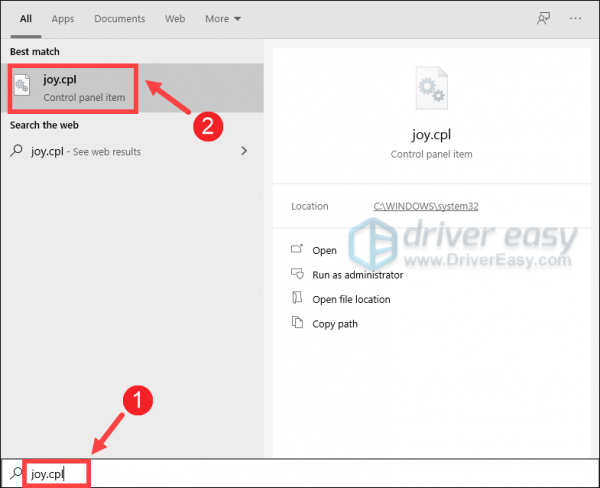The width and height of the screenshot is (600, 488).
Task: Select the Web tab
Action: click(175, 19)
